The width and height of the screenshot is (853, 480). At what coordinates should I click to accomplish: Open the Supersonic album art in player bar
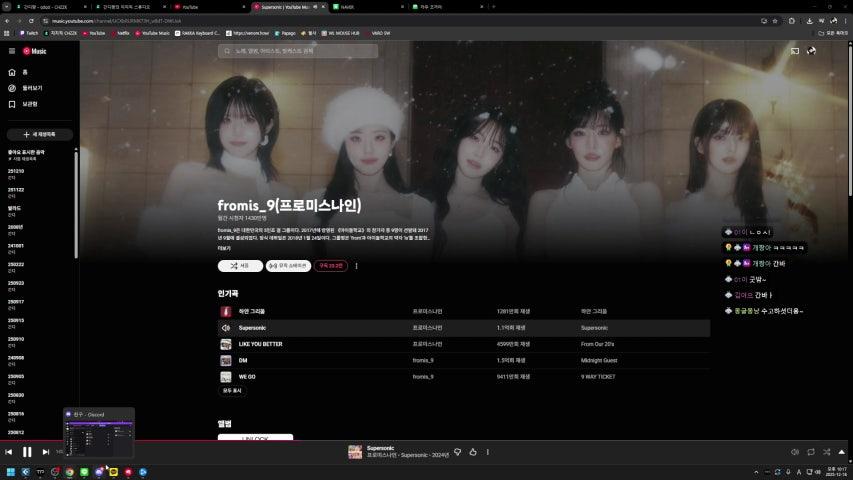tap(355, 452)
